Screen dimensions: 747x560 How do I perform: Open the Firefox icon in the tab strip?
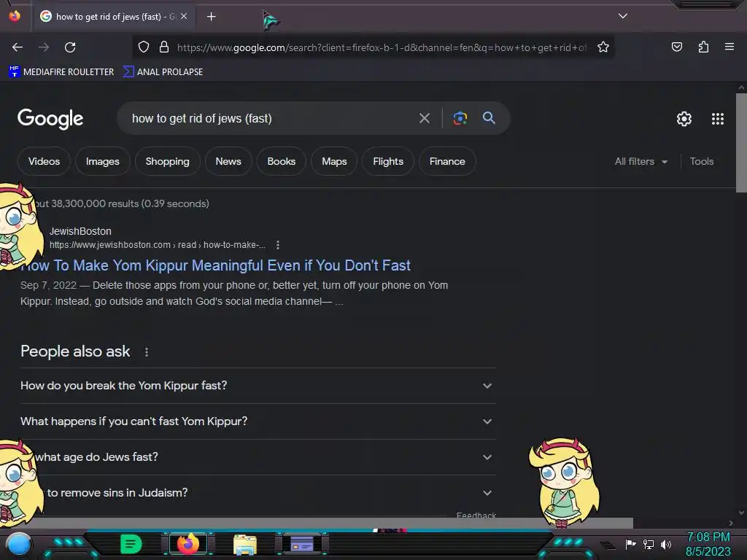click(x=15, y=16)
